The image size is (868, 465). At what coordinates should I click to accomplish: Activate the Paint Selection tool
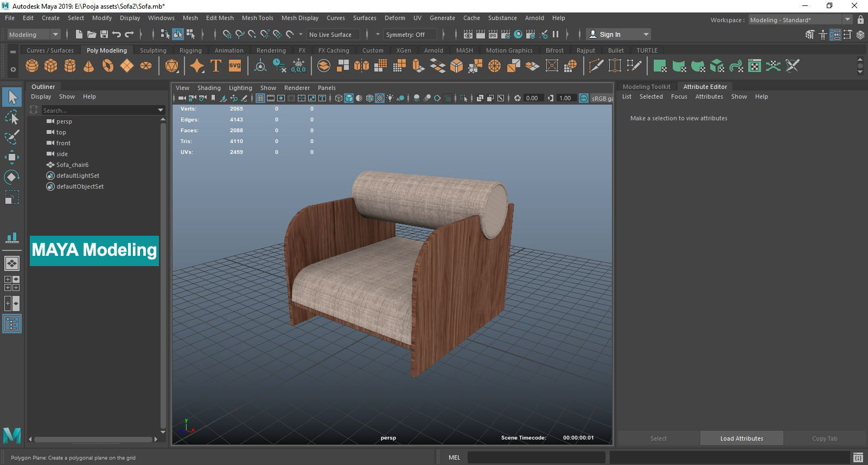pyautogui.click(x=12, y=137)
